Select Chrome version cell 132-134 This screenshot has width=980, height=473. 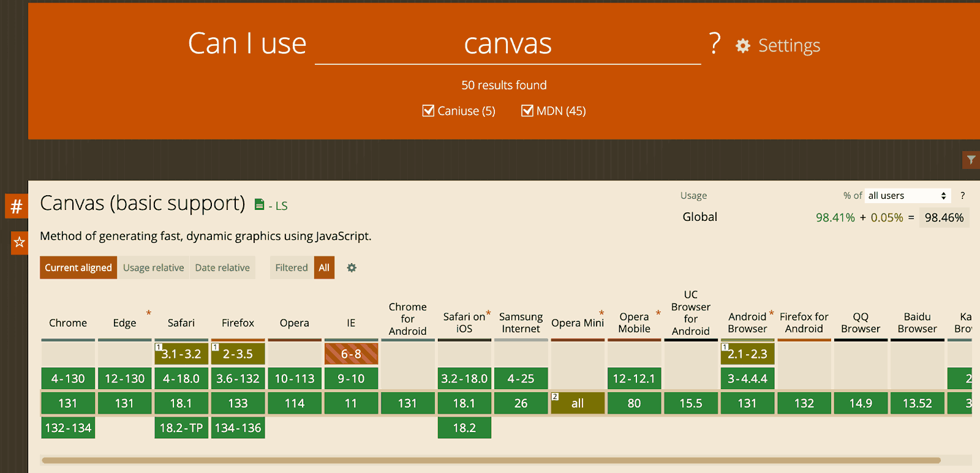click(x=68, y=428)
